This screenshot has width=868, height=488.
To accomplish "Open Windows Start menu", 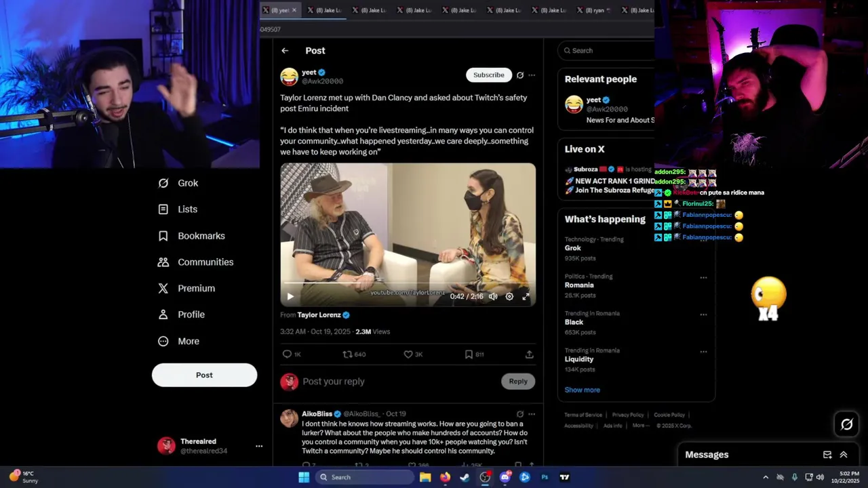I will tap(304, 477).
